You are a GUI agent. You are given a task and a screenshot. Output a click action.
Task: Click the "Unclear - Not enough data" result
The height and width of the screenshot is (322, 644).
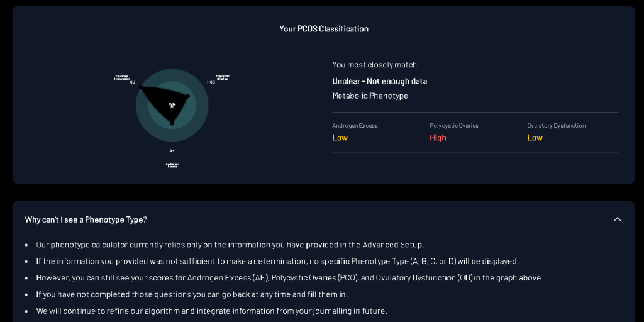[x=379, y=81]
